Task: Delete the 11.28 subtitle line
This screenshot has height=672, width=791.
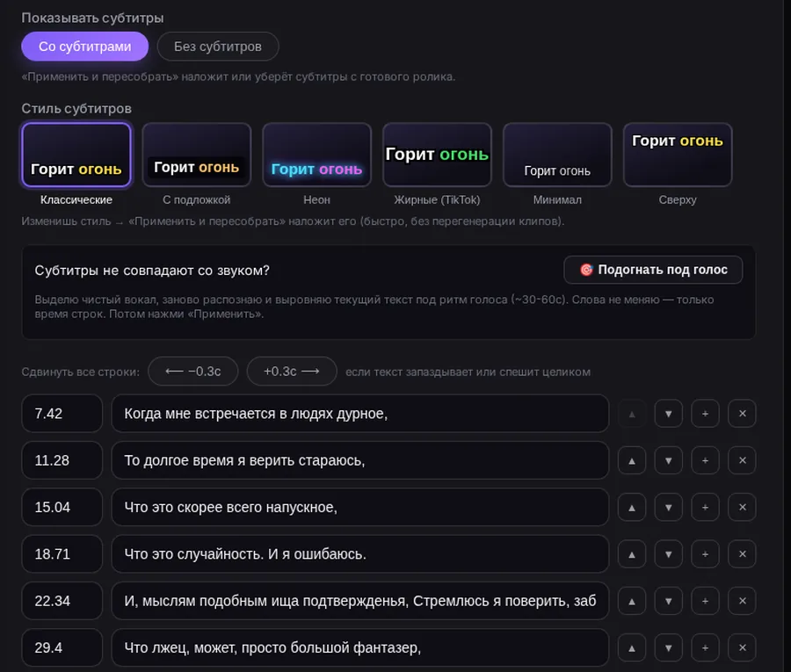Action: click(742, 460)
